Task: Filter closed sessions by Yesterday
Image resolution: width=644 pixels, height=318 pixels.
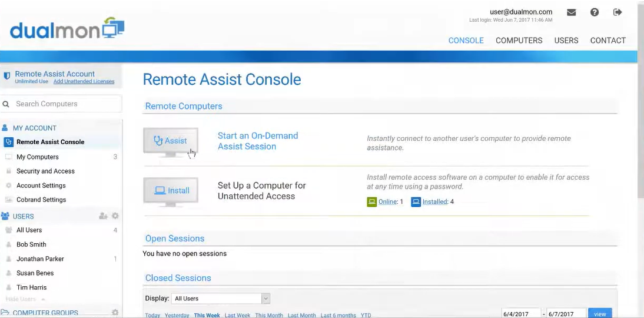Action: (177, 315)
